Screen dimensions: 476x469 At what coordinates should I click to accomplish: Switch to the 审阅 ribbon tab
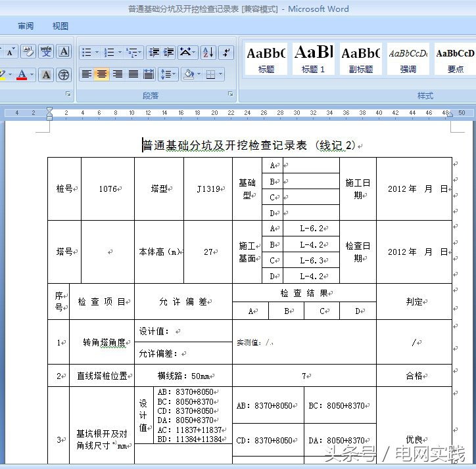pyautogui.click(x=26, y=26)
